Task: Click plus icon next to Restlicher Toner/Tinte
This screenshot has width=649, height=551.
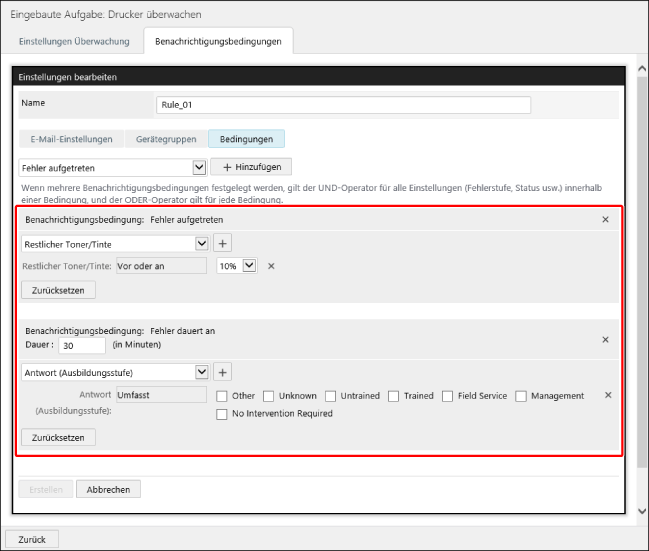Action: pyautogui.click(x=222, y=243)
